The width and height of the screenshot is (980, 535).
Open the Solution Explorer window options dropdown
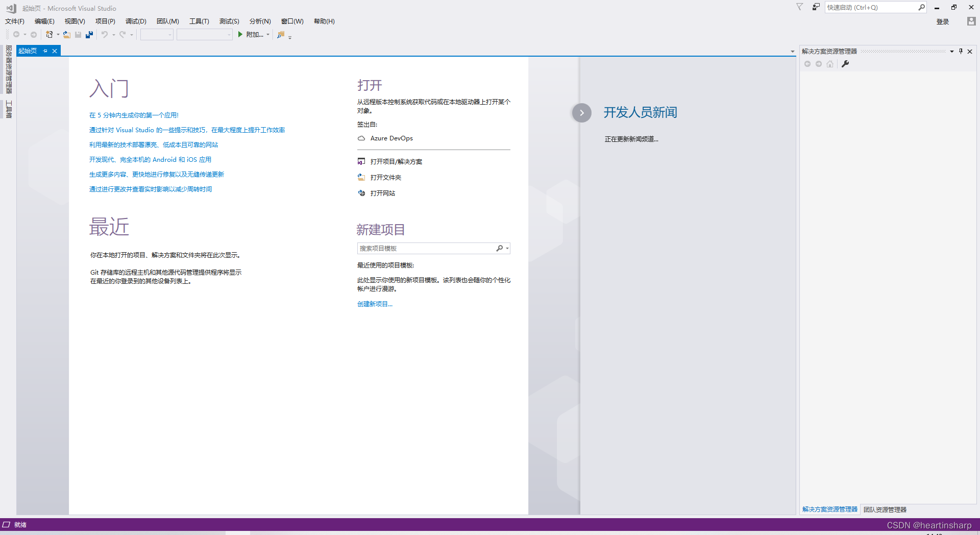(951, 51)
